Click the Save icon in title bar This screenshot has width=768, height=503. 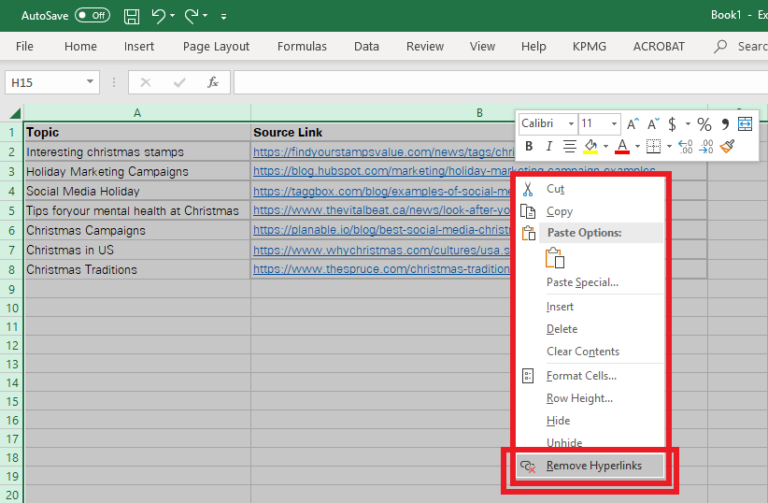131,16
